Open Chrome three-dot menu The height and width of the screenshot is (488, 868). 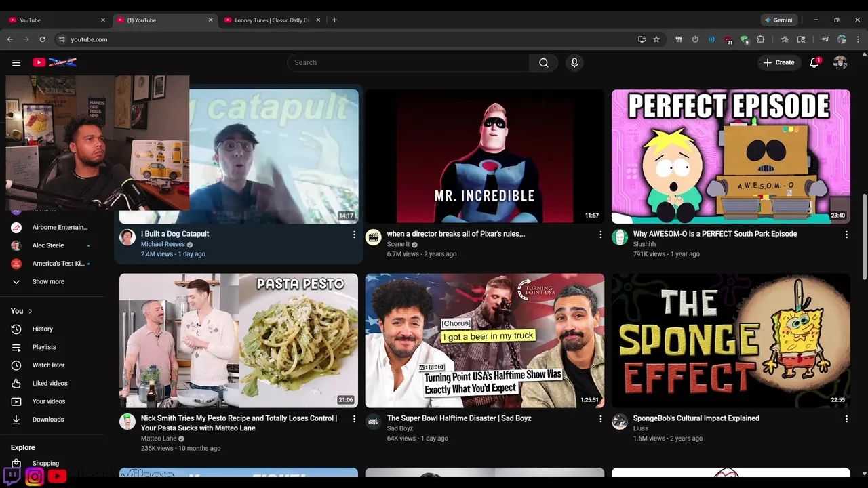(859, 39)
